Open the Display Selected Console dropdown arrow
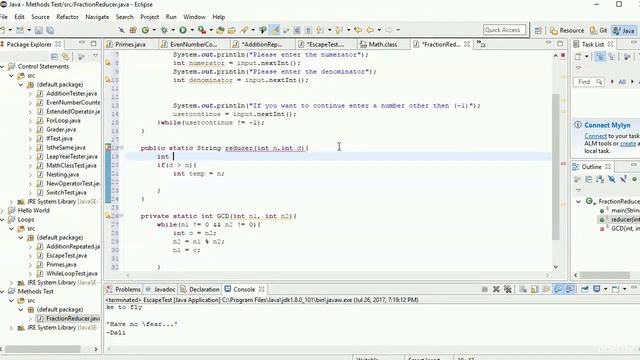The width and height of the screenshot is (640, 360). (605, 289)
